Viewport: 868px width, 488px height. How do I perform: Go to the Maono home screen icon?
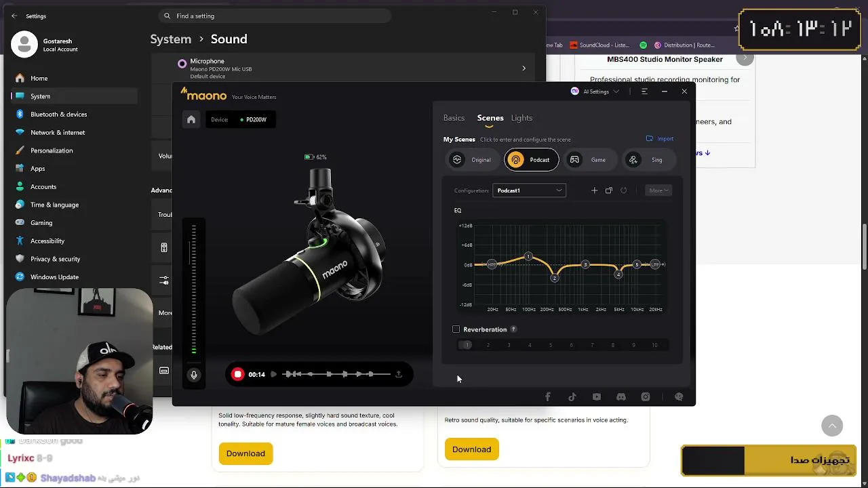click(191, 119)
